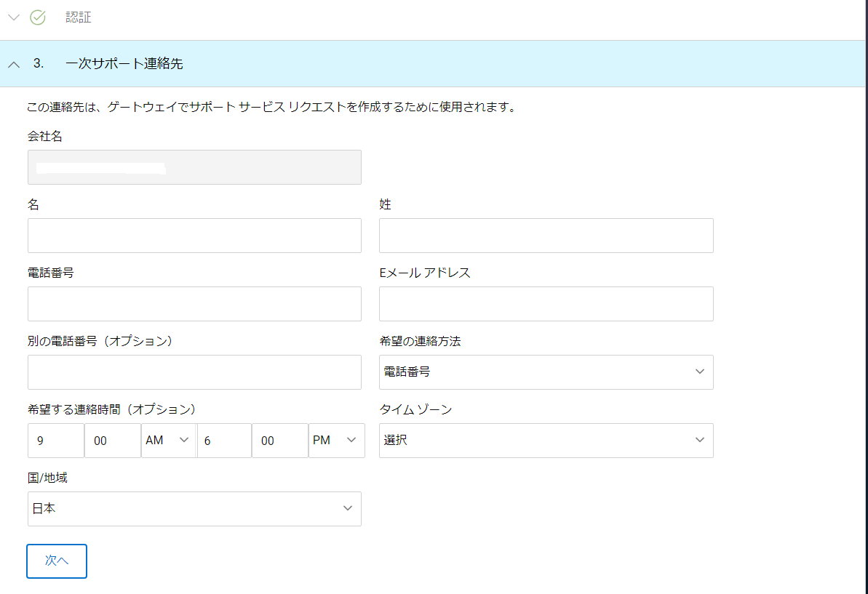Image resolution: width=868 pixels, height=594 pixels.
Task: Focus the 電話番号 input field
Action: tap(194, 304)
